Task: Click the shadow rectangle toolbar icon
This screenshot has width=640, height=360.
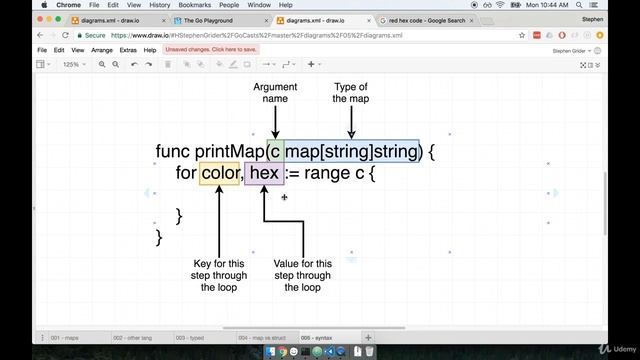Action: coord(247,64)
